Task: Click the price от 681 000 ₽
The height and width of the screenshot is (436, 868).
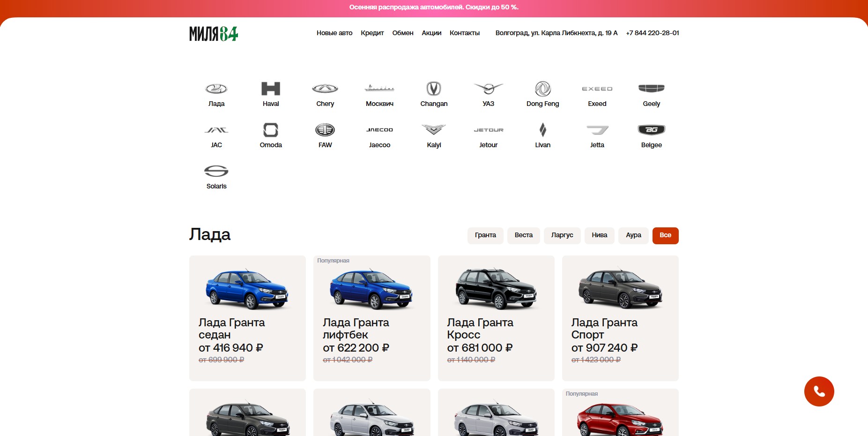Action: tap(480, 348)
